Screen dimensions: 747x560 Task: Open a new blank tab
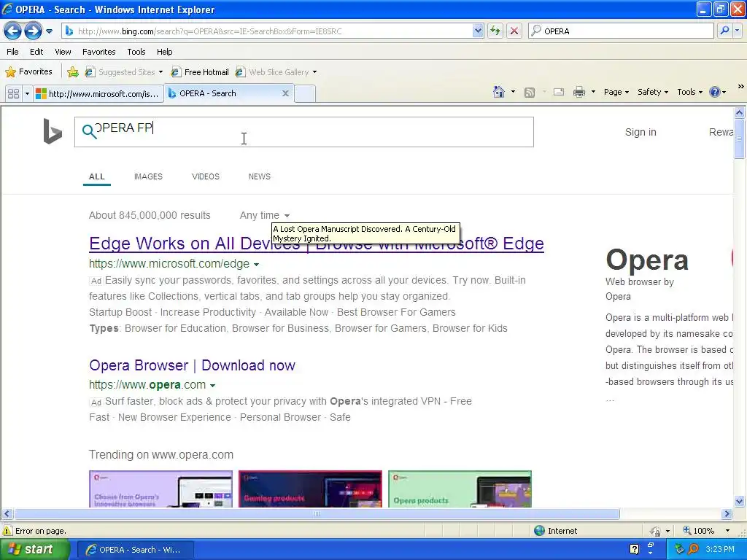304,93
